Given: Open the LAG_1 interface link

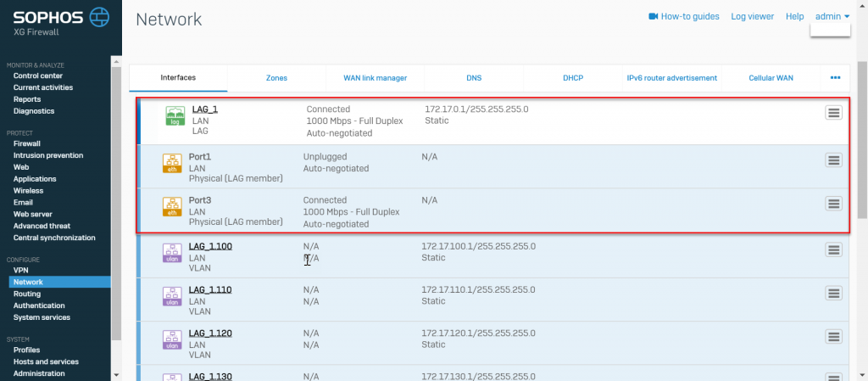Looking at the screenshot, I should click(x=205, y=109).
